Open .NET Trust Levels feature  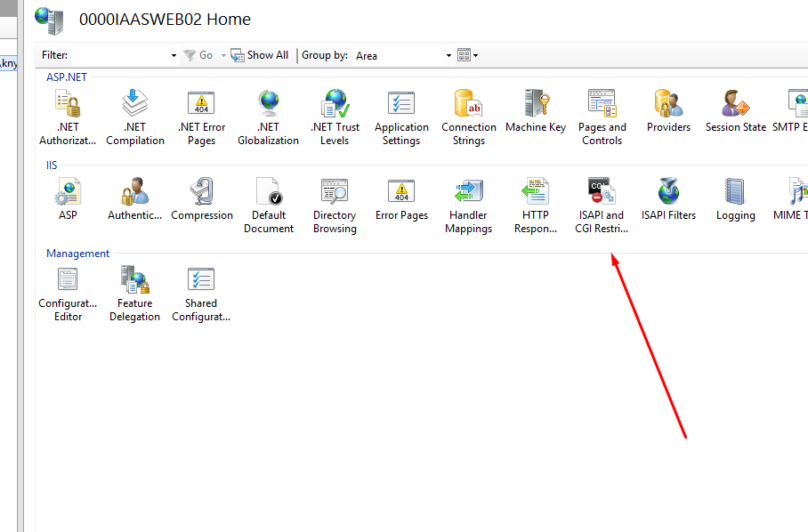(x=335, y=117)
